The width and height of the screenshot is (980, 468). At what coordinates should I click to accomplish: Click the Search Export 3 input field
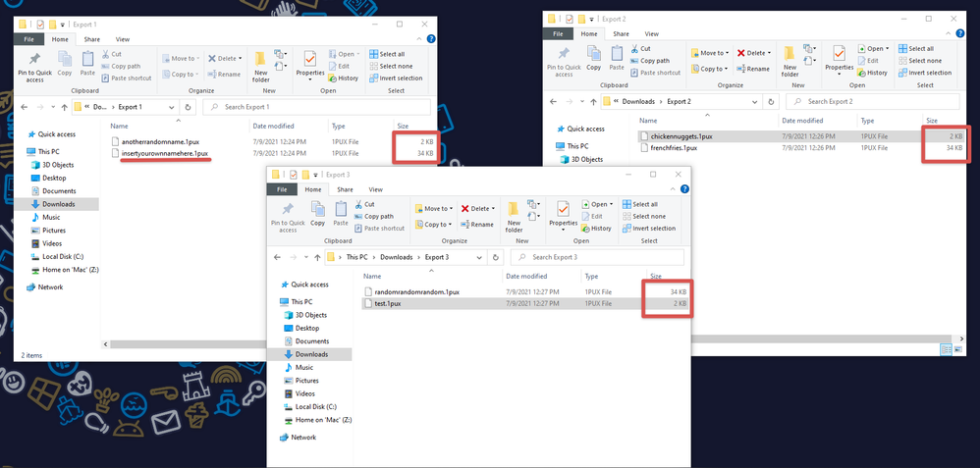(599, 257)
